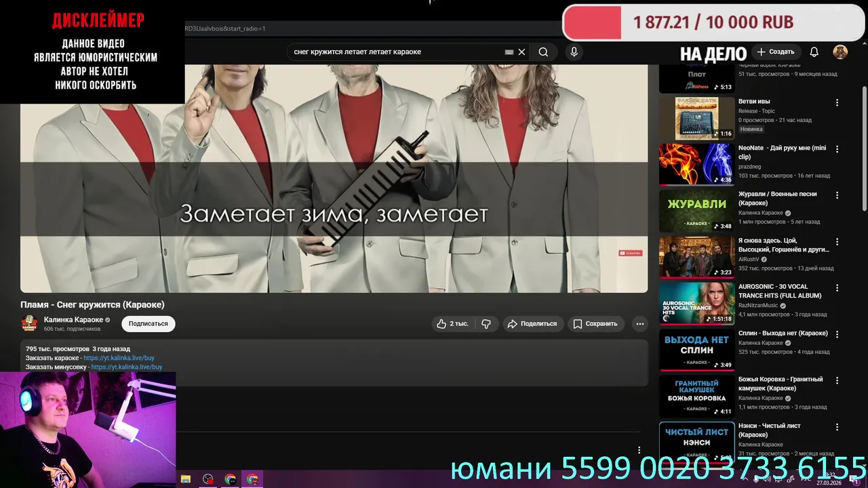This screenshot has width=868, height=488.
Task: Open Калинка Караоке channel name under video
Action: pos(73,320)
